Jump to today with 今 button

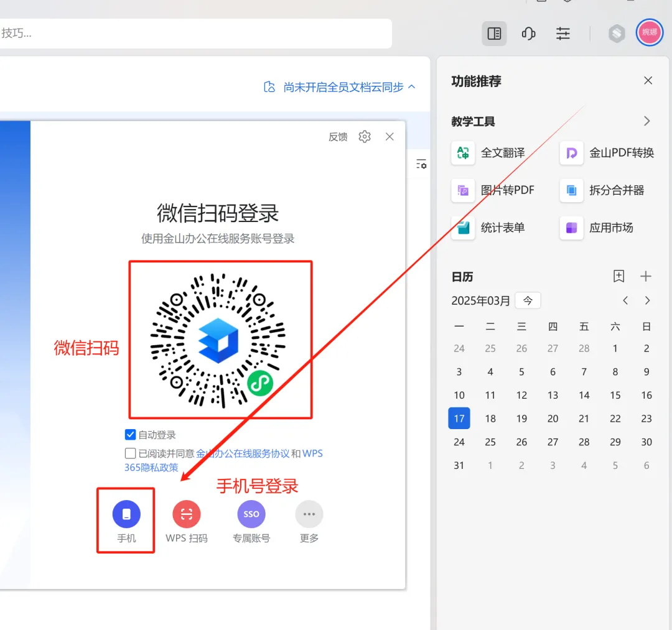(528, 300)
